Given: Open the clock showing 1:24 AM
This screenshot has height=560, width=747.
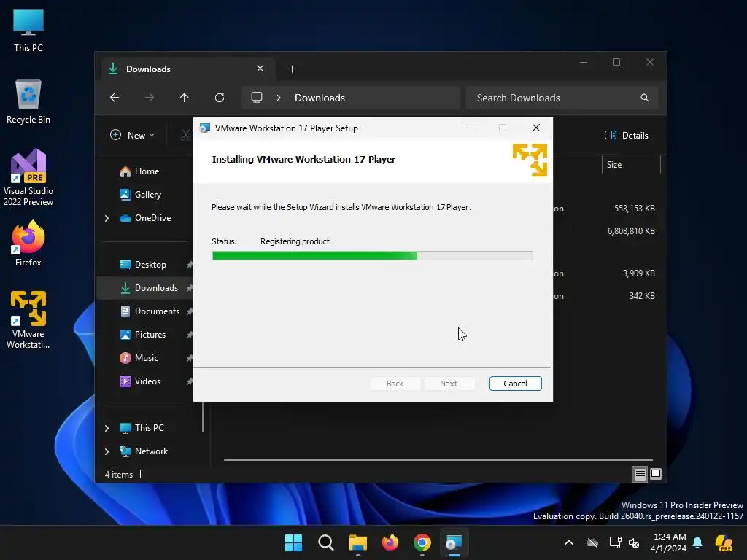Looking at the screenshot, I should [669, 542].
